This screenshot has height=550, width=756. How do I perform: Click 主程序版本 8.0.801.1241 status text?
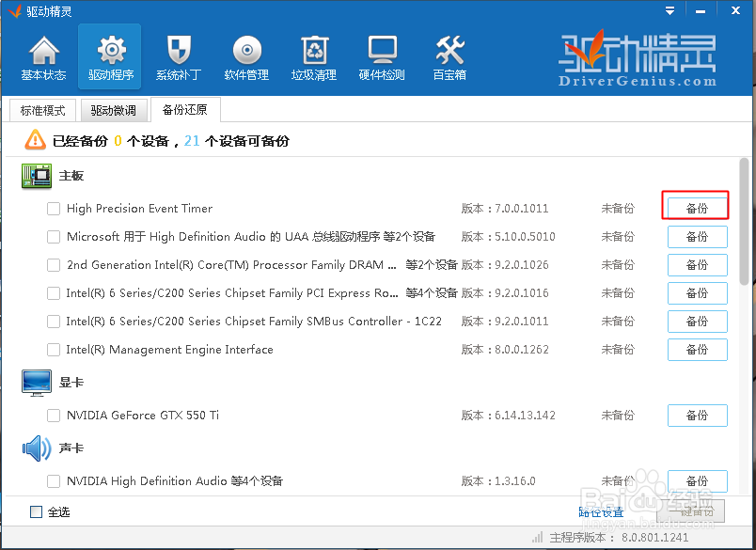619,538
